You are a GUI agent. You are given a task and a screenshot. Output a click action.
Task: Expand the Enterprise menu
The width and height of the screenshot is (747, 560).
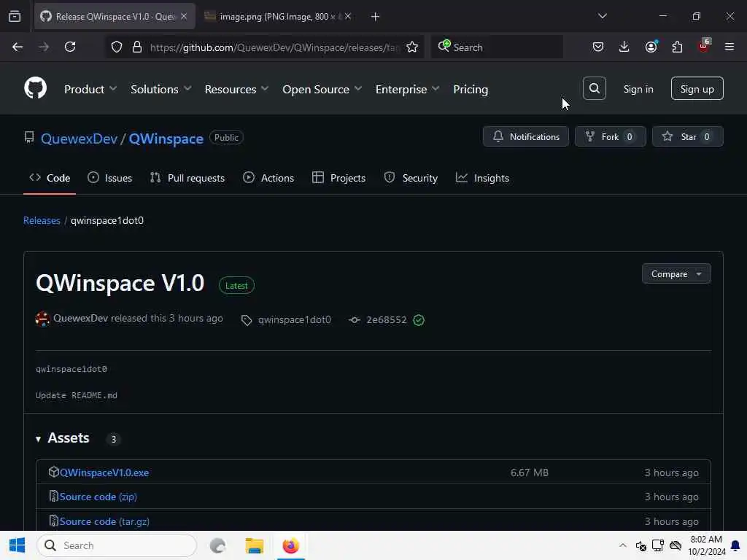point(407,89)
